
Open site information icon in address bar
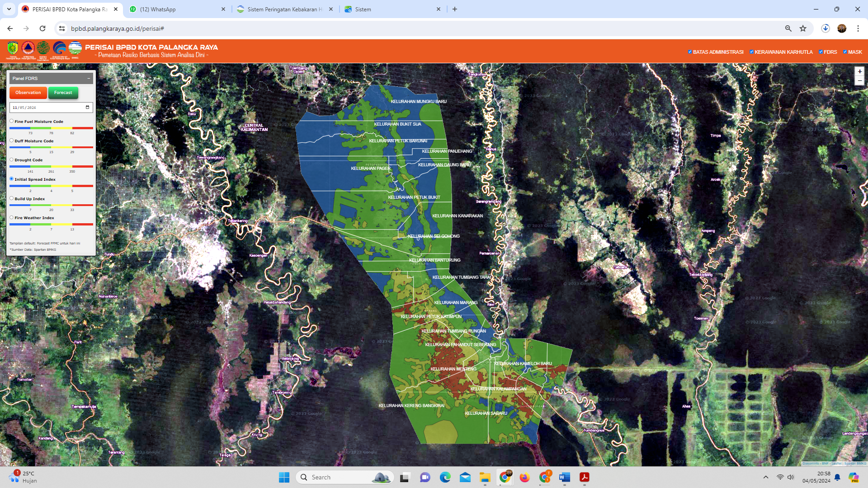(62, 28)
